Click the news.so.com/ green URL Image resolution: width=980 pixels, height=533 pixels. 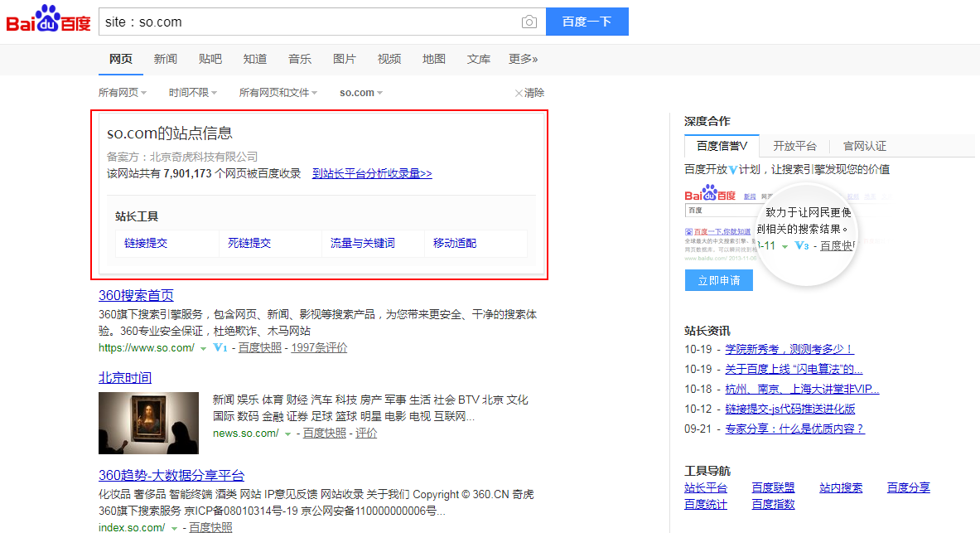point(246,433)
